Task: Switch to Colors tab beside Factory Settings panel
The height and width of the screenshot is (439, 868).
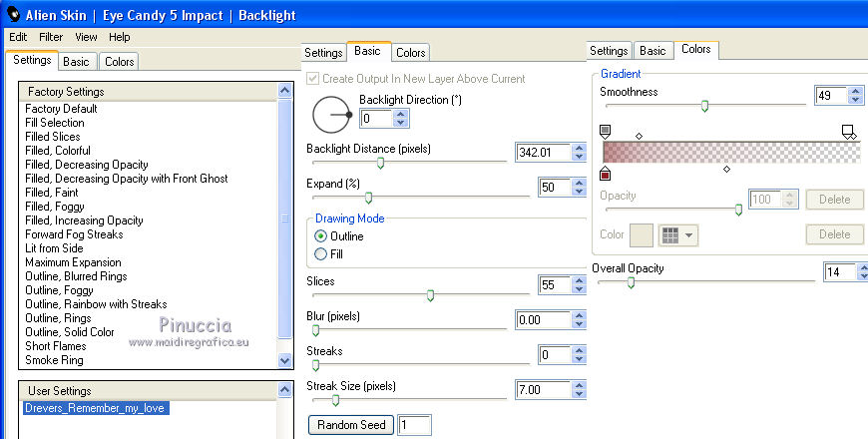Action: tap(119, 62)
